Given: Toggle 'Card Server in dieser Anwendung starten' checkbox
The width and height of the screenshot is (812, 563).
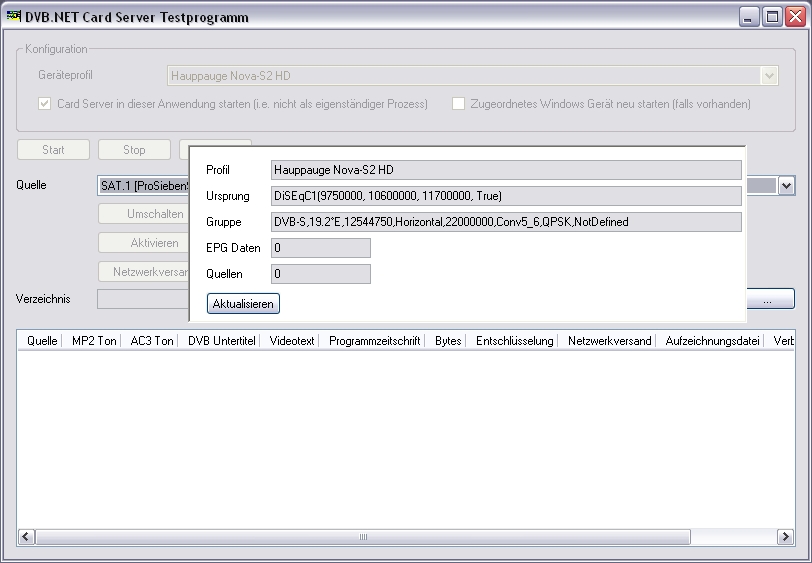Looking at the screenshot, I should click(45, 104).
